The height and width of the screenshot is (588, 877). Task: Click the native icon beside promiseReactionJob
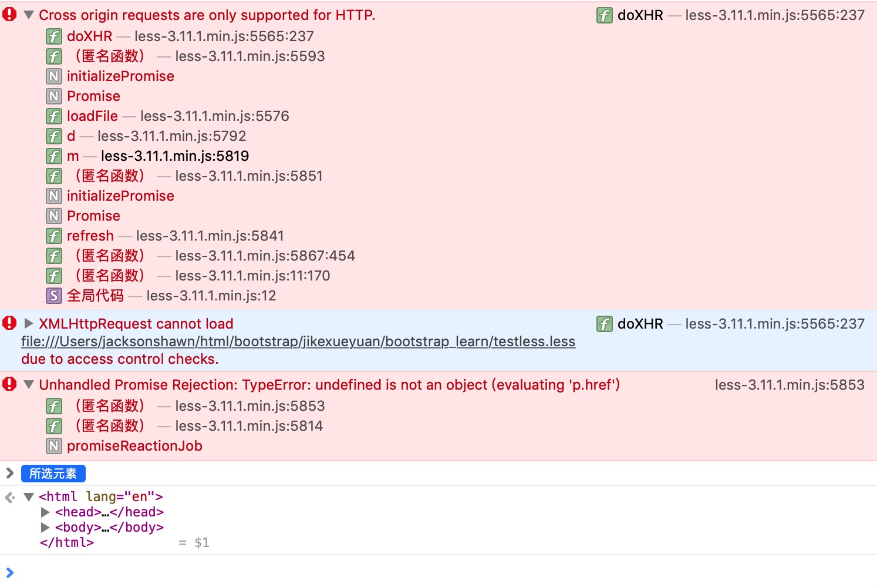(x=54, y=446)
